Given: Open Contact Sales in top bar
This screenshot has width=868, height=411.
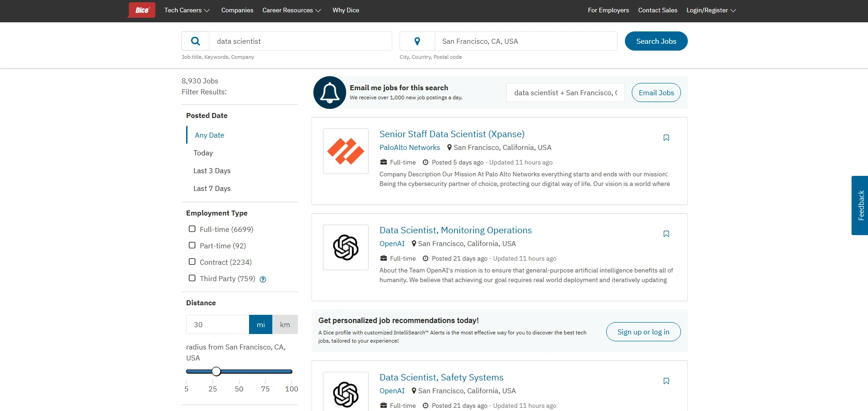Looking at the screenshot, I should pyautogui.click(x=657, y=10).
